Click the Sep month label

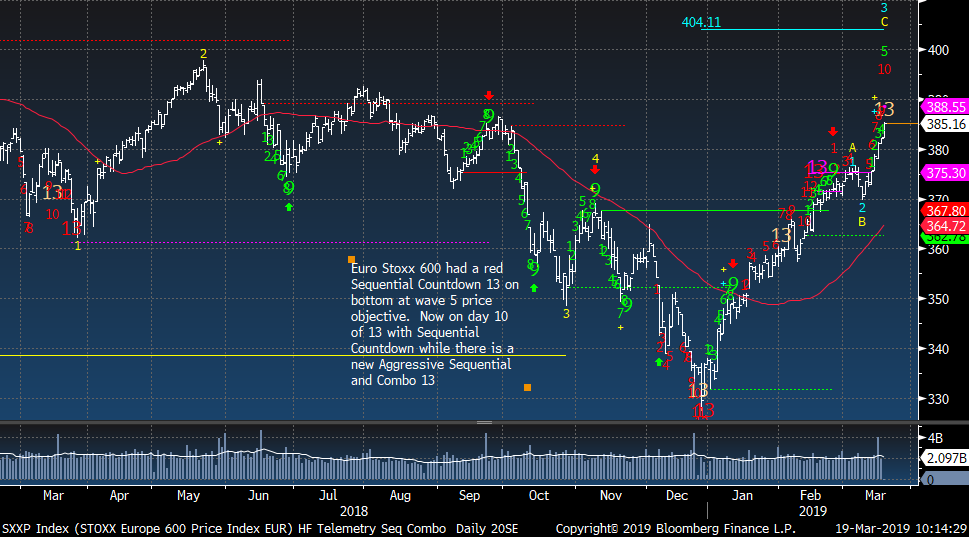click(x=470, y=496)
